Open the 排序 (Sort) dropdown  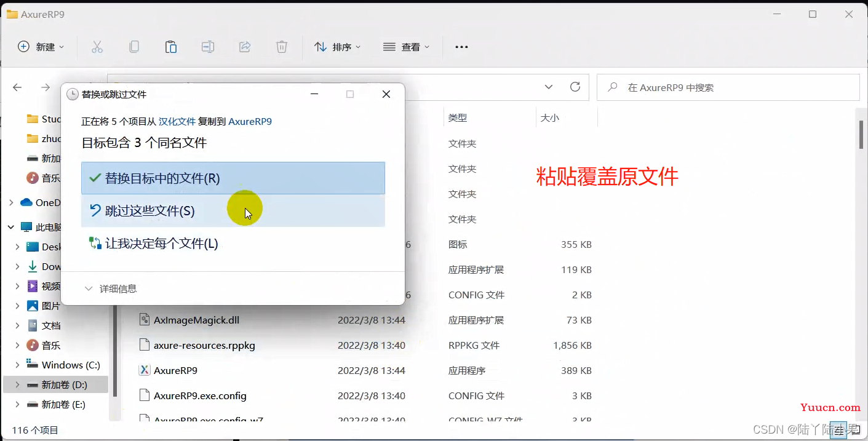[338, 47]
